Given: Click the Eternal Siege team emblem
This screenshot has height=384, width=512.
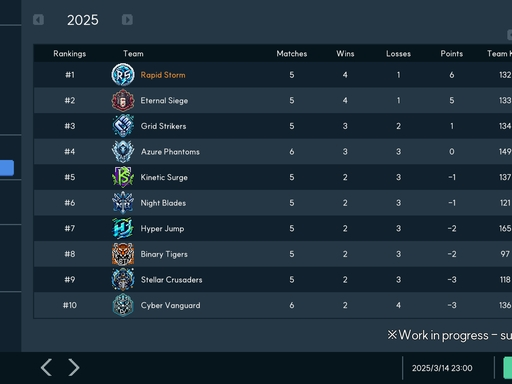Looking at the screenshot, I should pyautogui.click(x=123, y=100).
